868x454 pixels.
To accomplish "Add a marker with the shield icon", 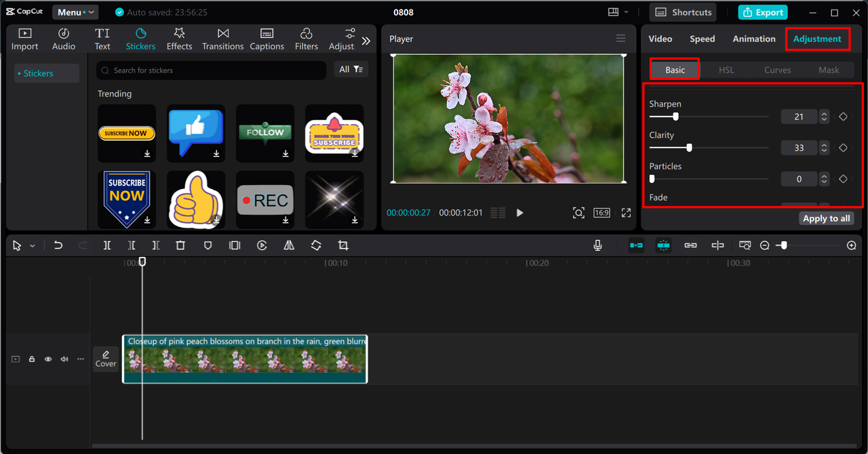I will tap(208, 245).
